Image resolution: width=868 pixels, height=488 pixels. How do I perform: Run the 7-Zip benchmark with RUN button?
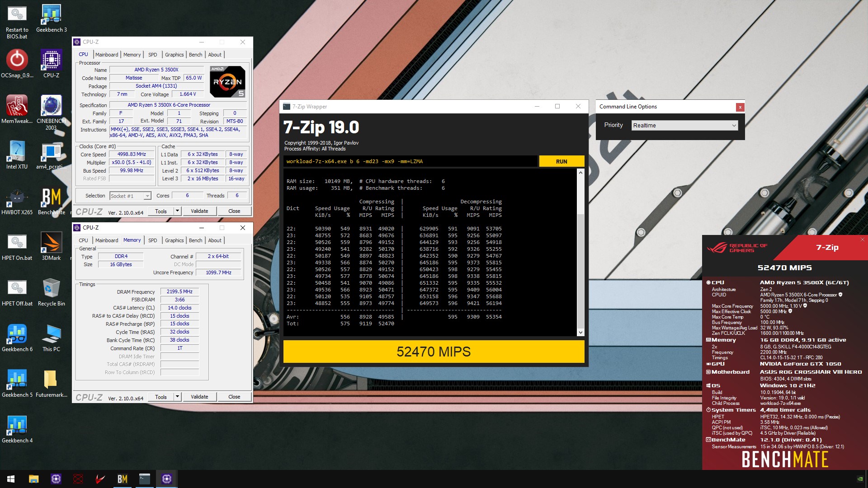click(561, 161)
